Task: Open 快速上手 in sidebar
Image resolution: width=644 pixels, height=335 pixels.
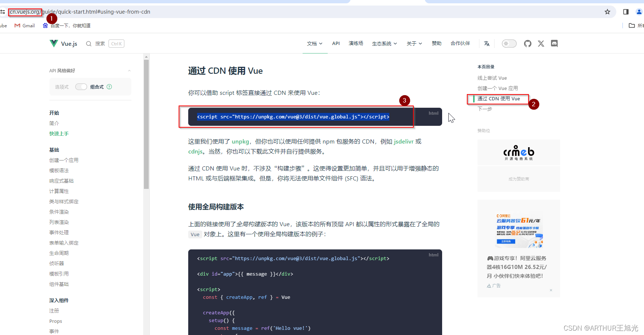Action: [x=59, y=134]
